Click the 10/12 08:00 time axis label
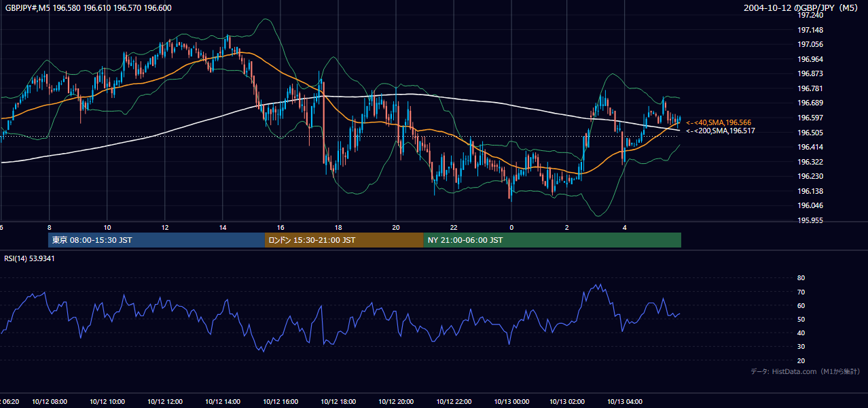Image resolution: width=868 pixels, height=408 pixels. pyautogui.click(x=49, y=402)
